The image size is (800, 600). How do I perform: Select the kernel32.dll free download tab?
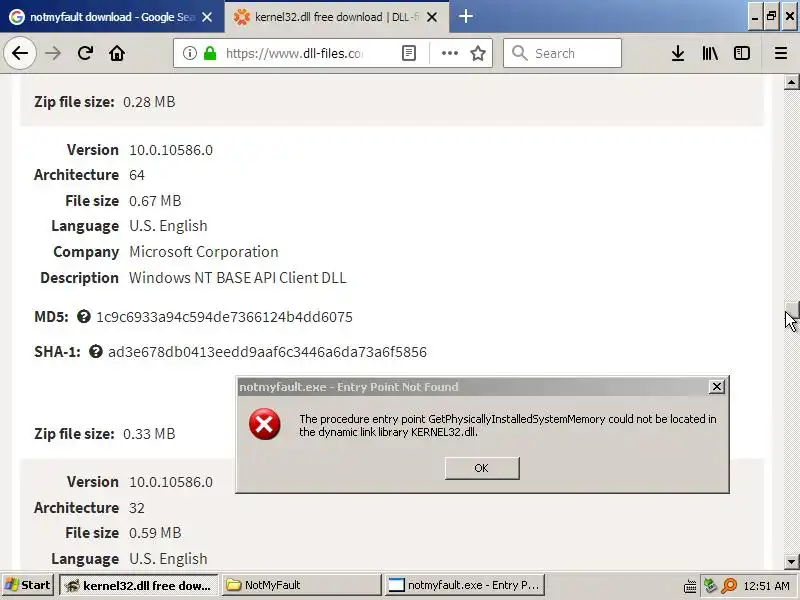(x=337, y=17)
